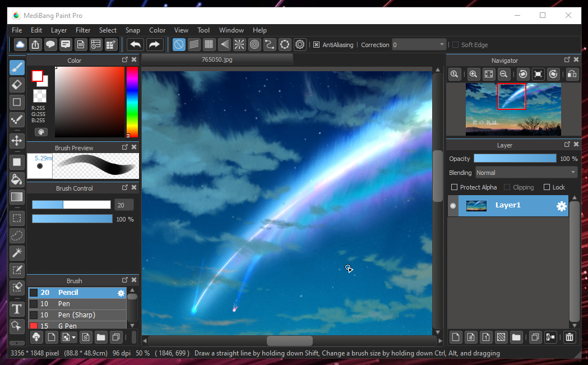Undock the Navigator panel
The image size is (588, 365).
coord(567,59)
